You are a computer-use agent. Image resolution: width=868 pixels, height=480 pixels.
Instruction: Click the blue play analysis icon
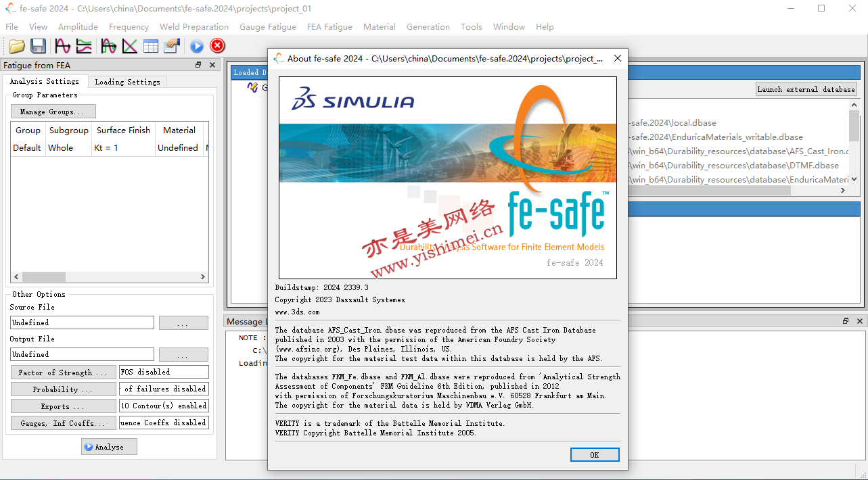(196, 46)
